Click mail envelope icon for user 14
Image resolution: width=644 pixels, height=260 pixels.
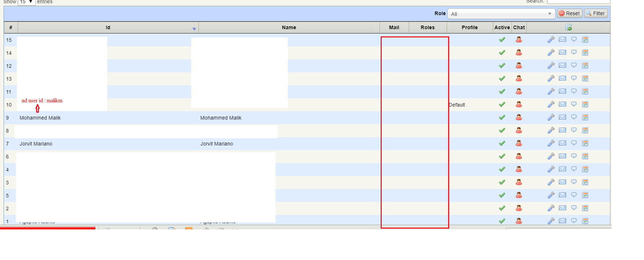[x=562, y=53]
